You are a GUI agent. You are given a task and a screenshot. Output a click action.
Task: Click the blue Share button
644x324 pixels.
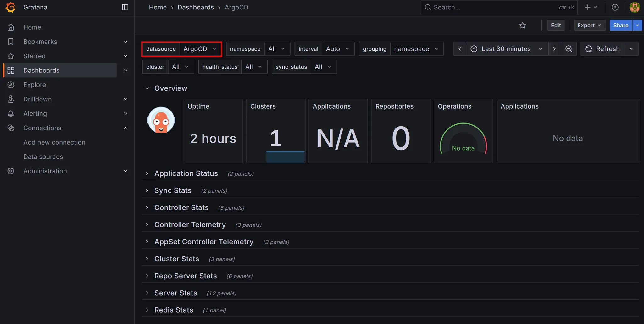[621, 25]
